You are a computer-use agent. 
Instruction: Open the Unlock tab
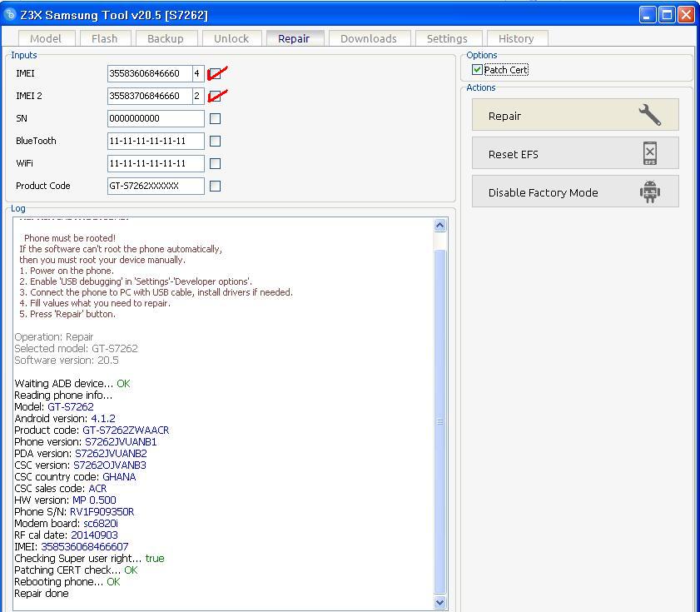[231, 38]
